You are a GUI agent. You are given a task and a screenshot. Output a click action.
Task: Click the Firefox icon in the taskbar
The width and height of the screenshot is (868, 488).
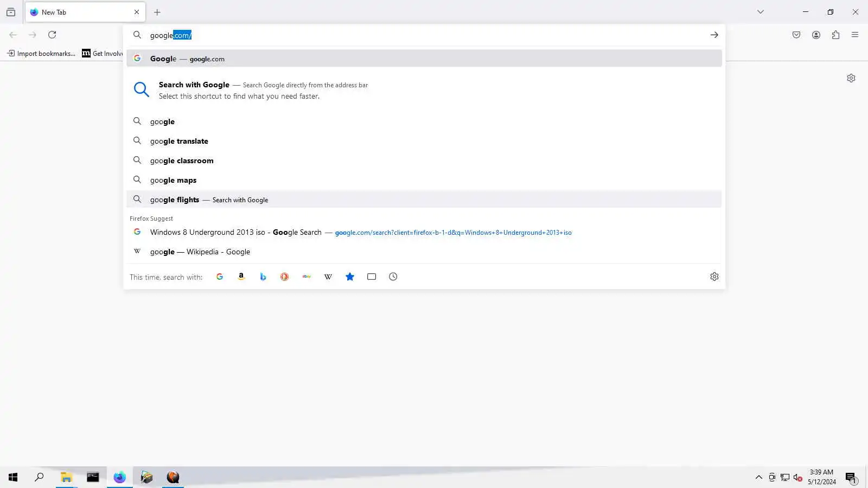coord(119,477)
